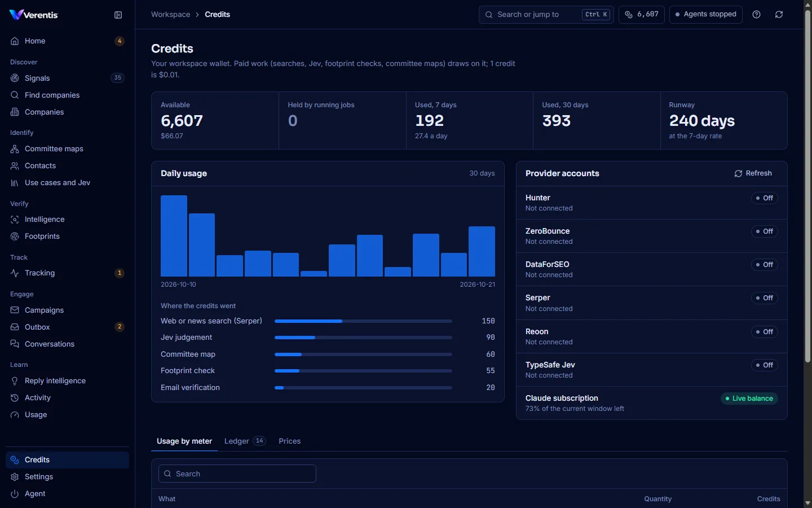
Task: Open the Activity page
Action: click(x=67, y=397)
